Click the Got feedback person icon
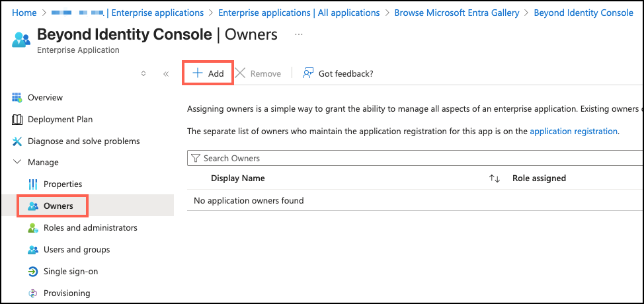This screenshot has height=304, width=644. coord(308,73)
